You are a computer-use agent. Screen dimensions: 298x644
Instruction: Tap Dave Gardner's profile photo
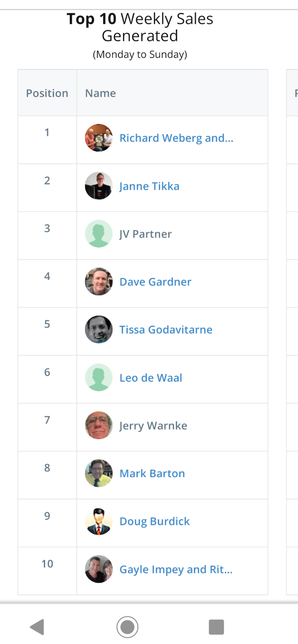99,282
